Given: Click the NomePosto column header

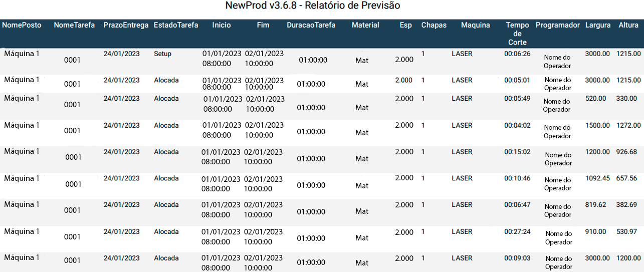Looking at the screenshot, I should tap(22, 25).
